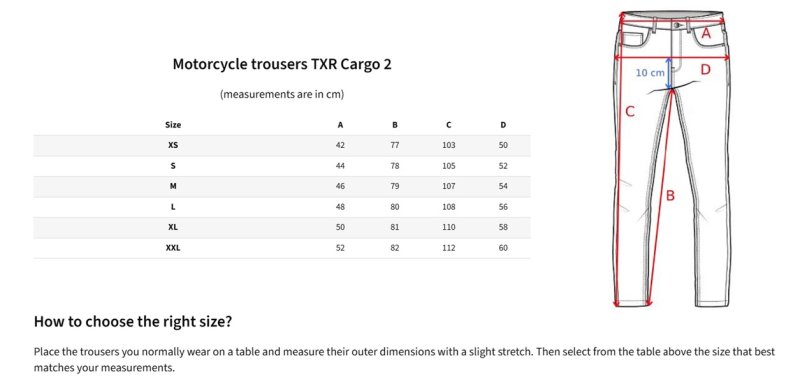The height and width of the screenshot is (391, 800).
Task: Click the blue 10 cm label
Action: click(650, 73)
